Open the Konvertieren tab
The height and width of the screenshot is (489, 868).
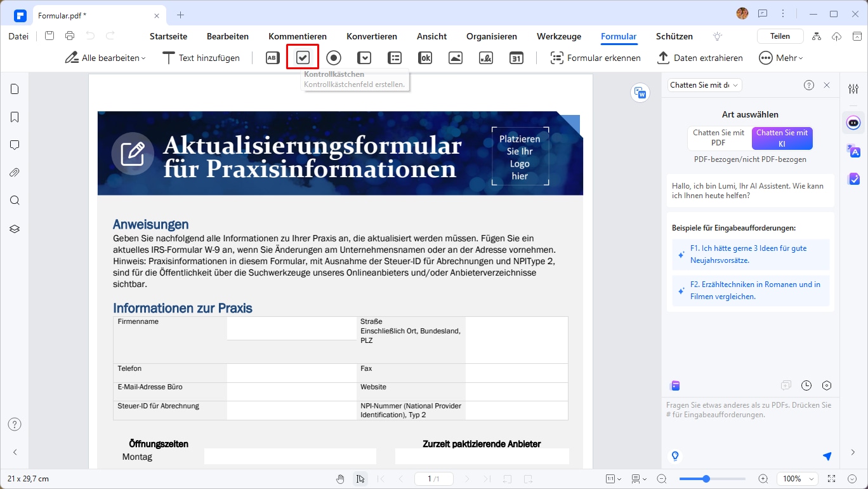click(372, 36)
